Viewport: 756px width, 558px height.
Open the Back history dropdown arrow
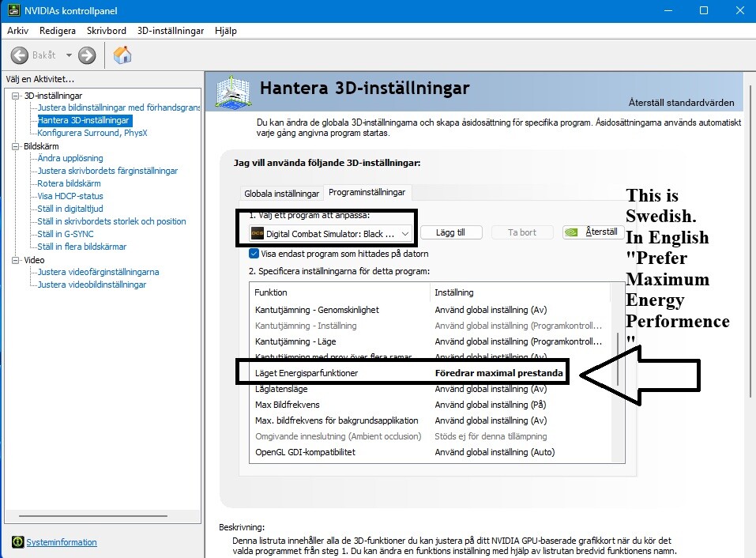click(69, 55)
